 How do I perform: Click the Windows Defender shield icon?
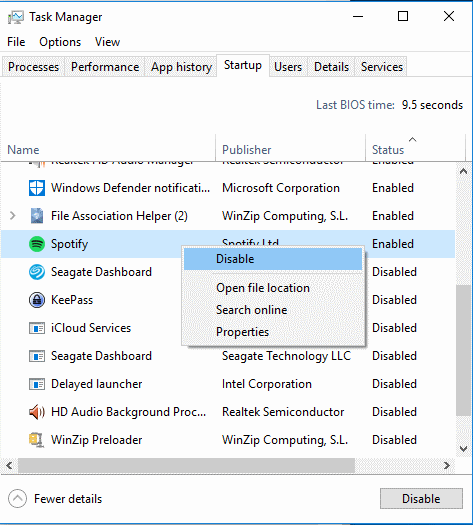point(36,188)
